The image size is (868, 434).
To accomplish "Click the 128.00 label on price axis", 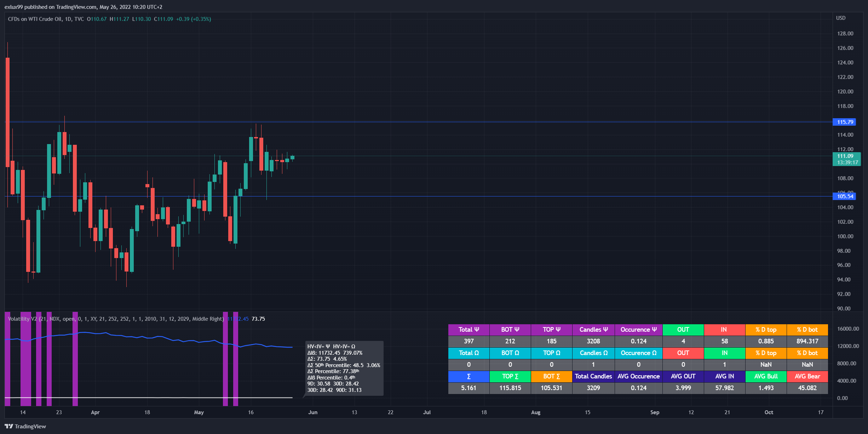I will (845, 34).
